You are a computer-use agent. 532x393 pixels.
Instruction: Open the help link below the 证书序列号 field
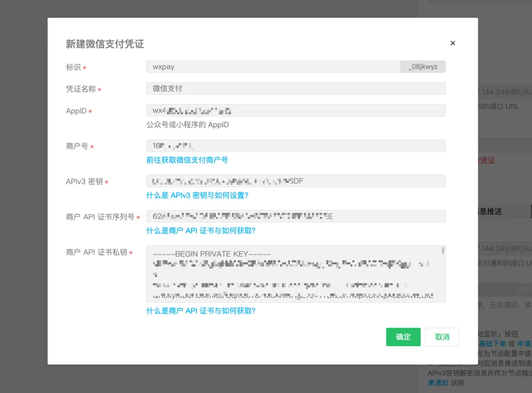[201, 231]
